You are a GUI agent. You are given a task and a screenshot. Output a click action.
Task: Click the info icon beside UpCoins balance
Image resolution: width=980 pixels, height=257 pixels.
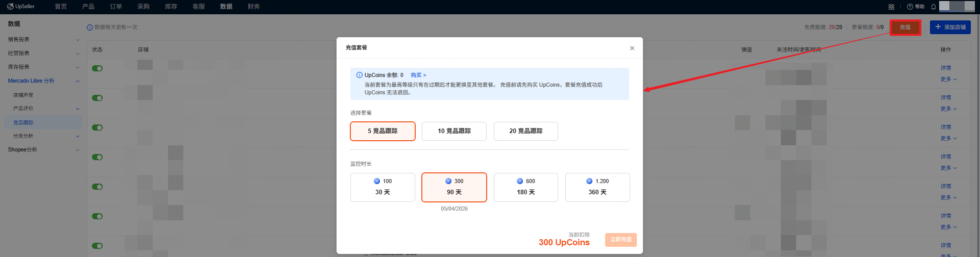[359, 75]
